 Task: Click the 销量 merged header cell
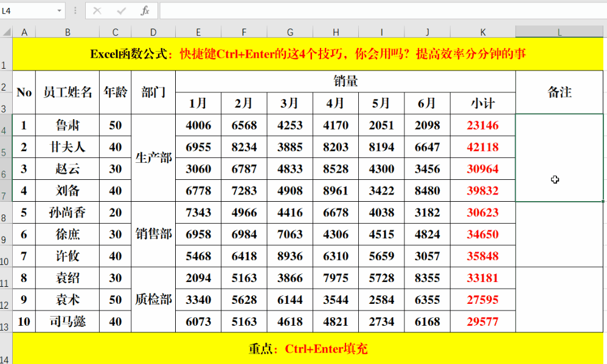pos(345,81)
